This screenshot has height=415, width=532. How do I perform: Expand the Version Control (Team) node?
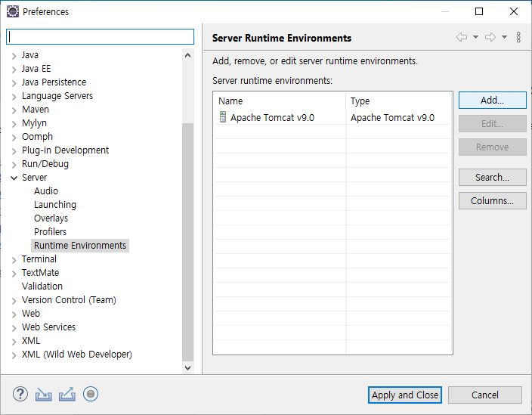14,301
